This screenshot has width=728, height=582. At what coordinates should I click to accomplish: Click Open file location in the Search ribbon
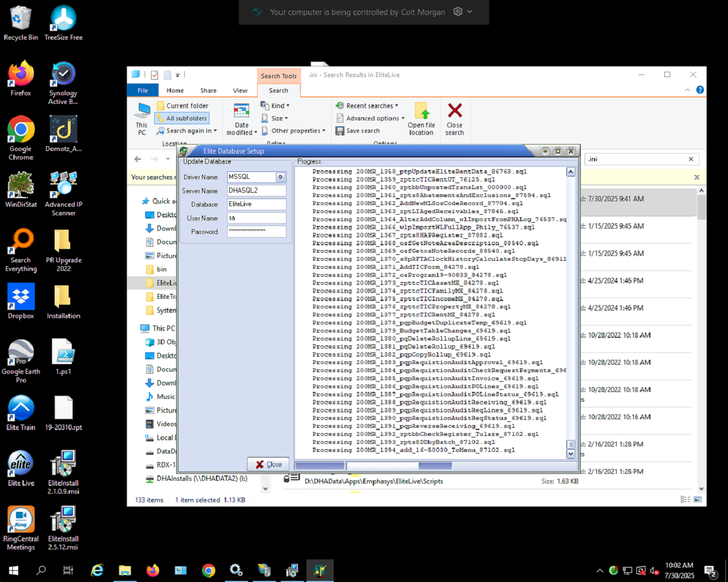coord(421,119)
